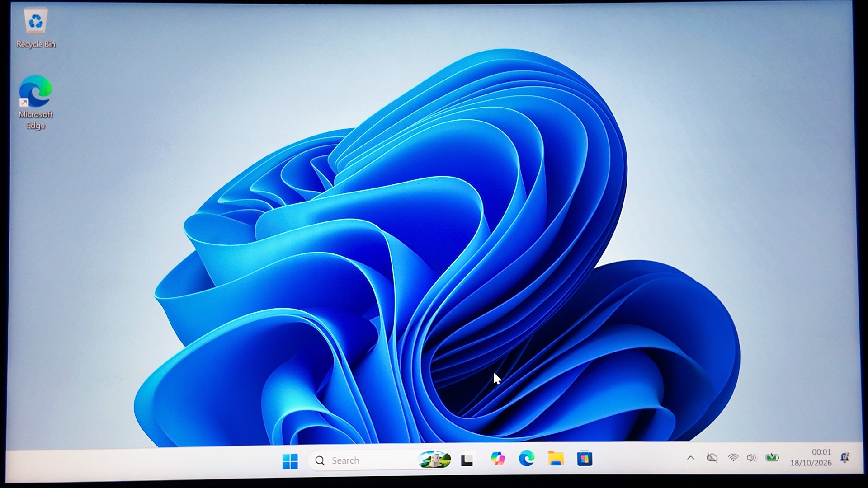This screenshot has height=488, width=868.
Task: Click the taskbar Search box
Action: point(381,460)
